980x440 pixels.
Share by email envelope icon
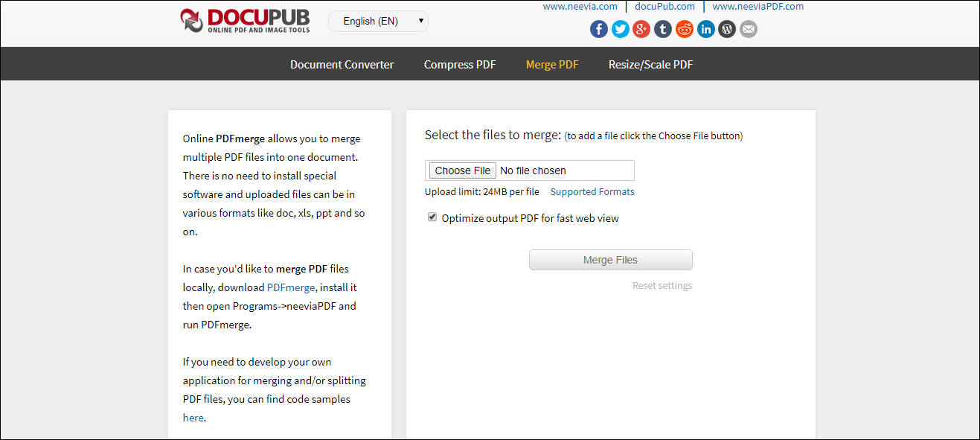749,29
